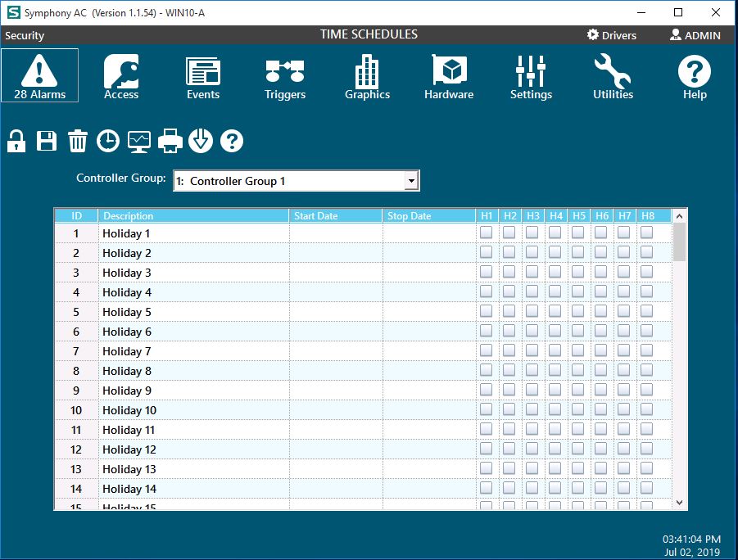Check H1 for Holiday 1

point(487,233)
